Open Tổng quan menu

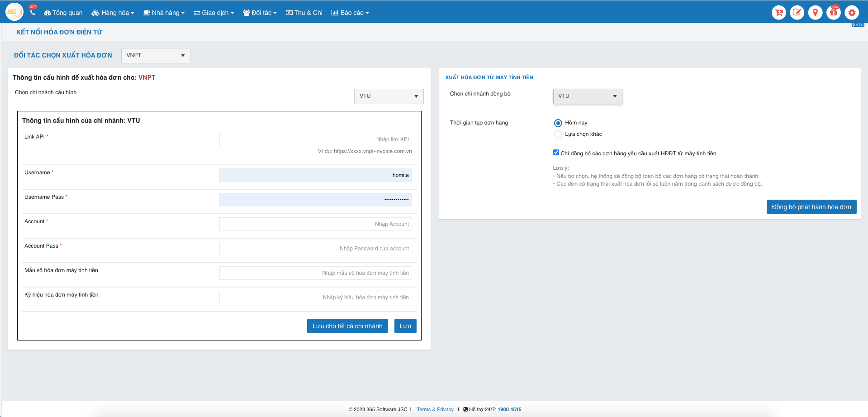(x=63, y=13)
